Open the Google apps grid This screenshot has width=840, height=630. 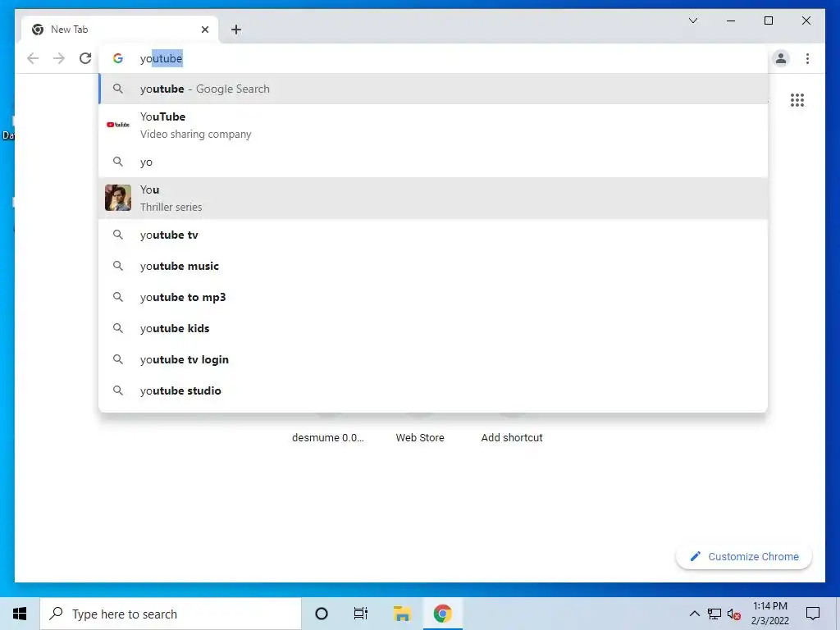tap(797, 100)
